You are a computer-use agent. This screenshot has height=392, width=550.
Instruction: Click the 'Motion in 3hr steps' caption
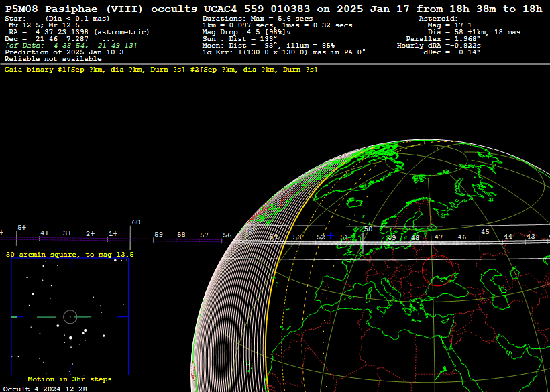(70, 379)
